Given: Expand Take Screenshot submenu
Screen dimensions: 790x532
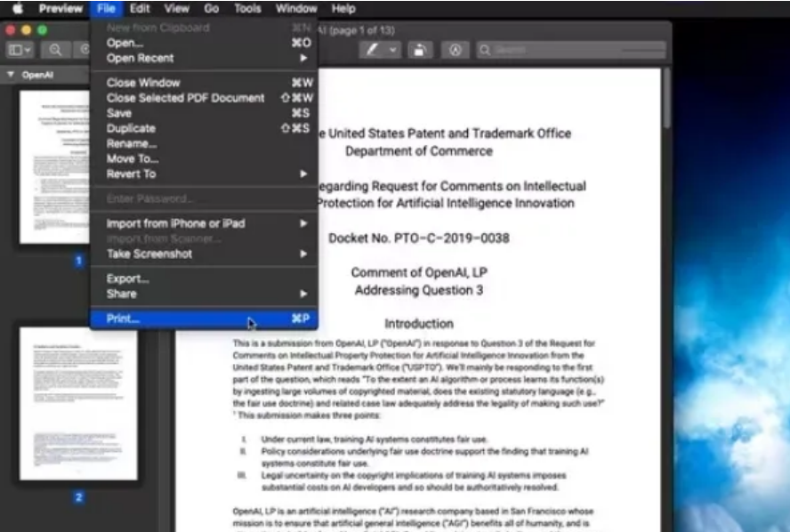Looking at the screenshot, I should tap(204, 254).
